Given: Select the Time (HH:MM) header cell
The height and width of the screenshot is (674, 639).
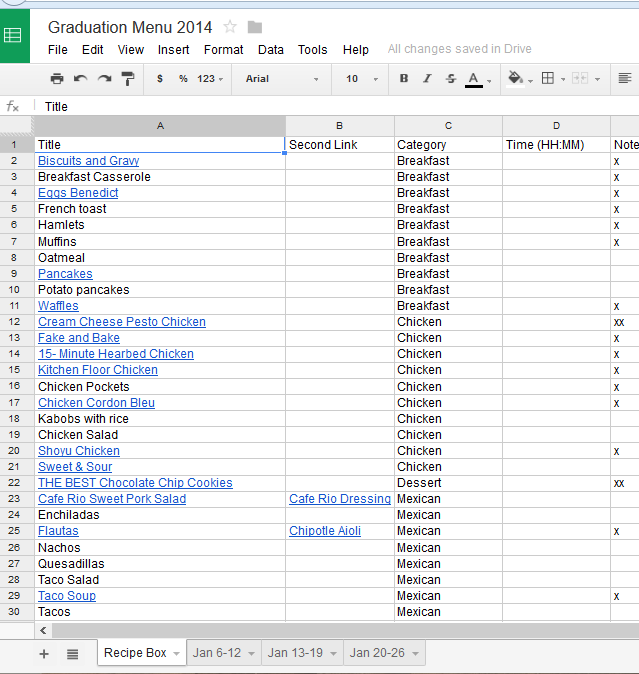Looking at the screenshot, I should point(556,145).
